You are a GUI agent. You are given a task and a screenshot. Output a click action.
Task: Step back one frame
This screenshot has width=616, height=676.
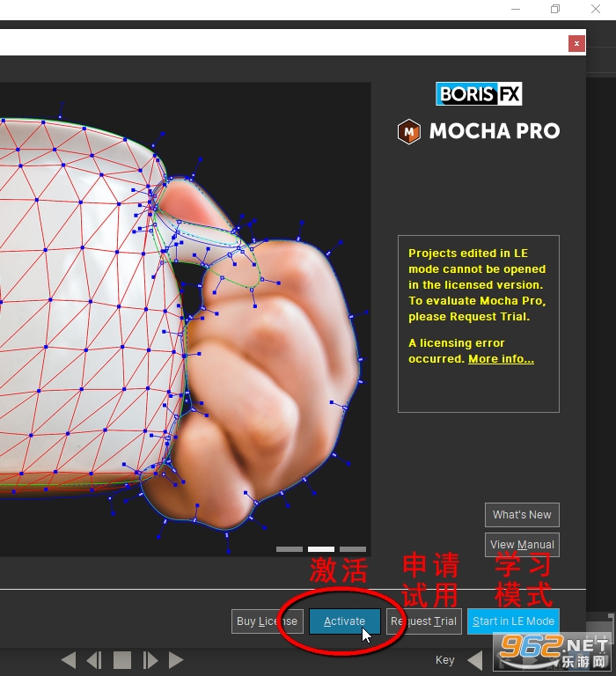[x=94, y=660]
